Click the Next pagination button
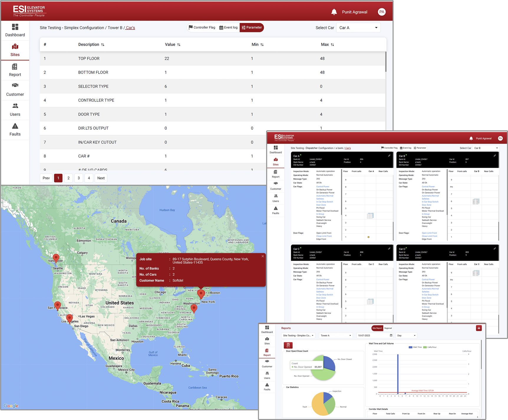508x420 pixels. click(101, 178)
